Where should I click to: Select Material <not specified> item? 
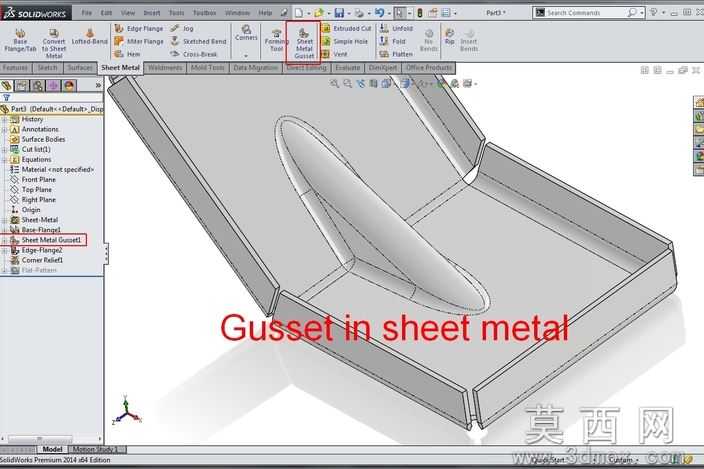click(52, 170)
